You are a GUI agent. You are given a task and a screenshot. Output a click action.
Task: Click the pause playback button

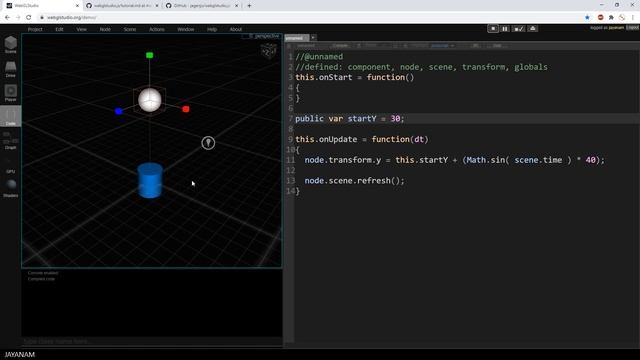504,29
